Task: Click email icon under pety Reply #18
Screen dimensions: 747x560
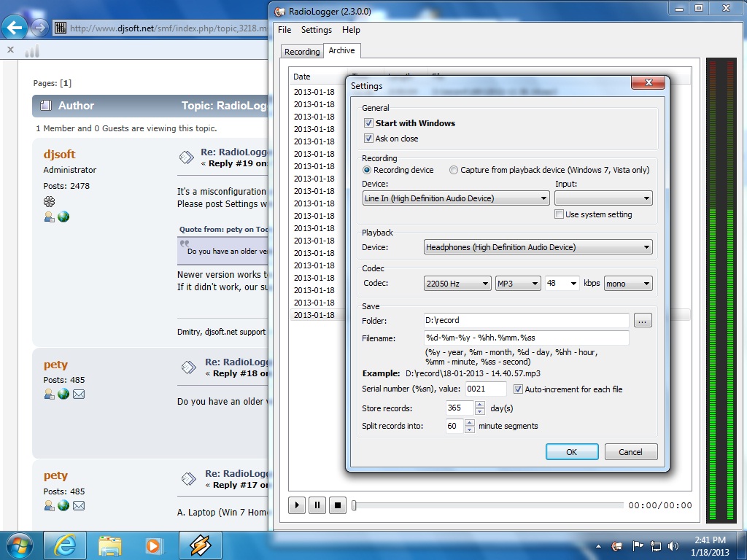Action: pyautogui.click(x=79, y=394)
